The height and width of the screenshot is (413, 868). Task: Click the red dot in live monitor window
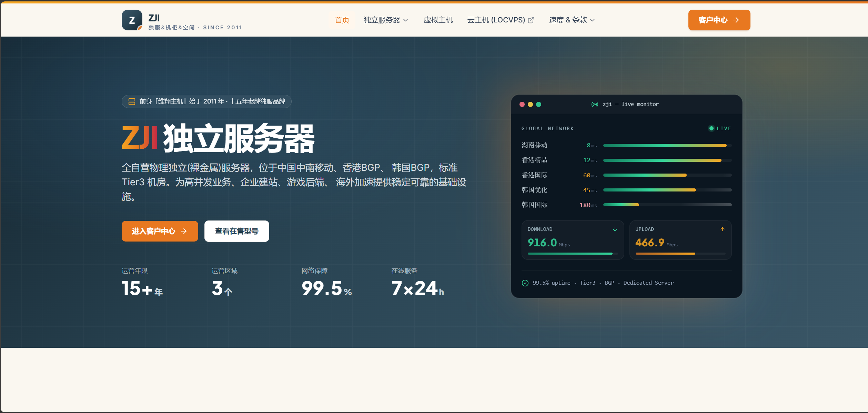(522, 104)
